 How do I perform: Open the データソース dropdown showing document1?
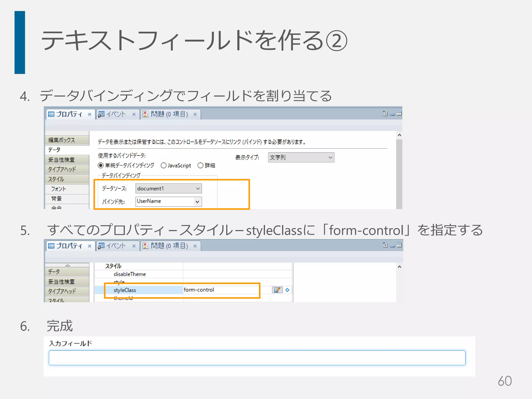[x=169, y=189]
